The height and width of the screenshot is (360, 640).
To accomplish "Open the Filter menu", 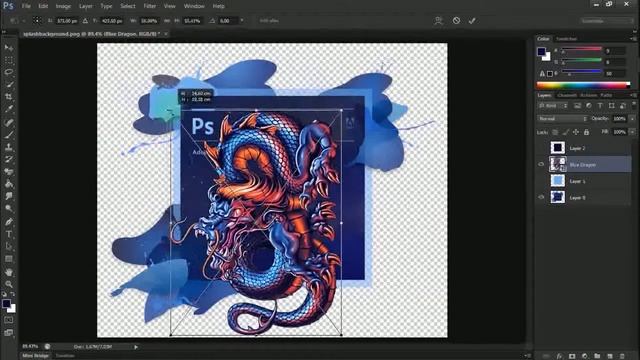I will click(149, 6).
